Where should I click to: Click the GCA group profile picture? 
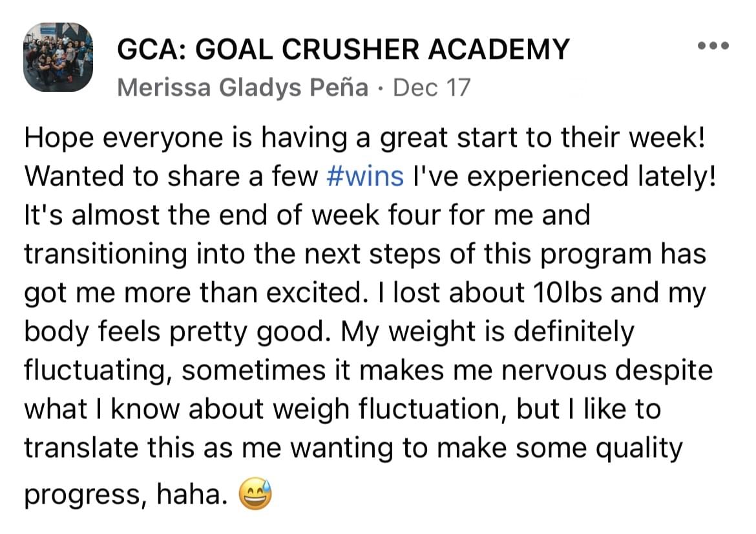(x=58, y=57)
